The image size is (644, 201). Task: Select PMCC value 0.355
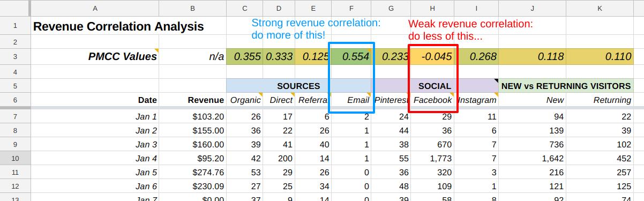(x=244, y=56)
